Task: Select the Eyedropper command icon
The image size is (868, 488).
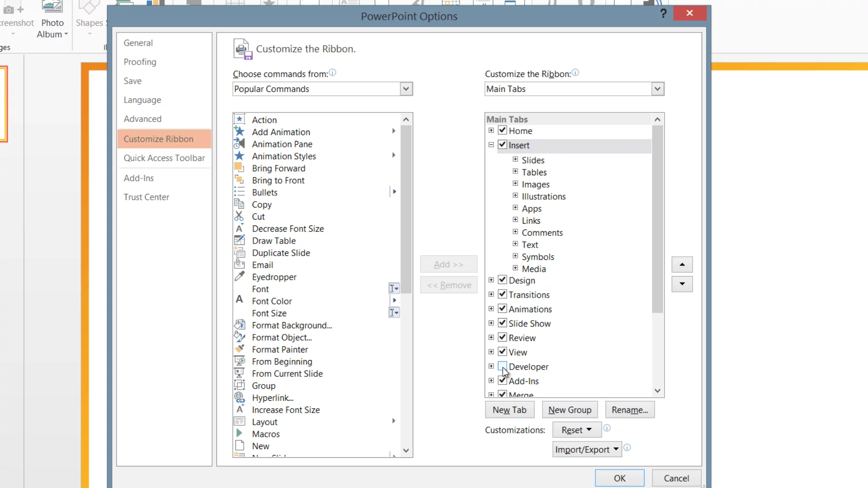Action: point(239,277)
